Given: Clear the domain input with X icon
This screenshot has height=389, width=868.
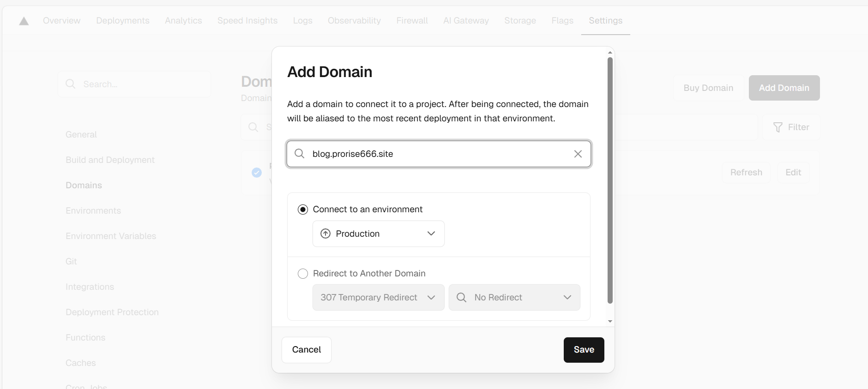Looking at the screenshot, I should tap(578, 154).
